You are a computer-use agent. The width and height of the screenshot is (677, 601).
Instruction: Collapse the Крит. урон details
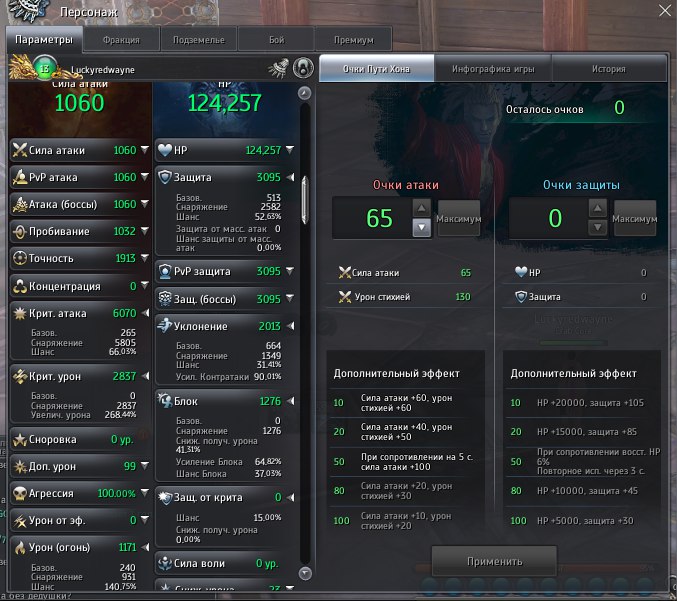[x=145, y=375]
